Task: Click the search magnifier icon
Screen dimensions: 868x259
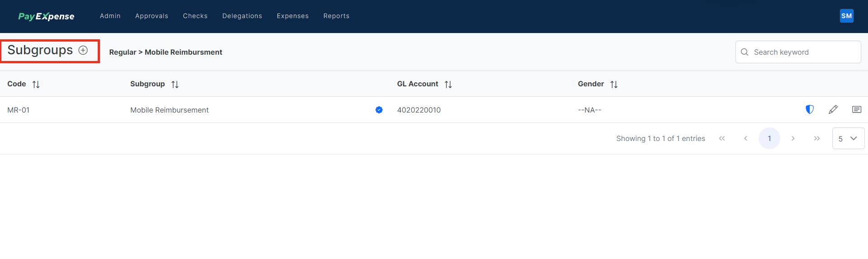Action: point(745,52)
